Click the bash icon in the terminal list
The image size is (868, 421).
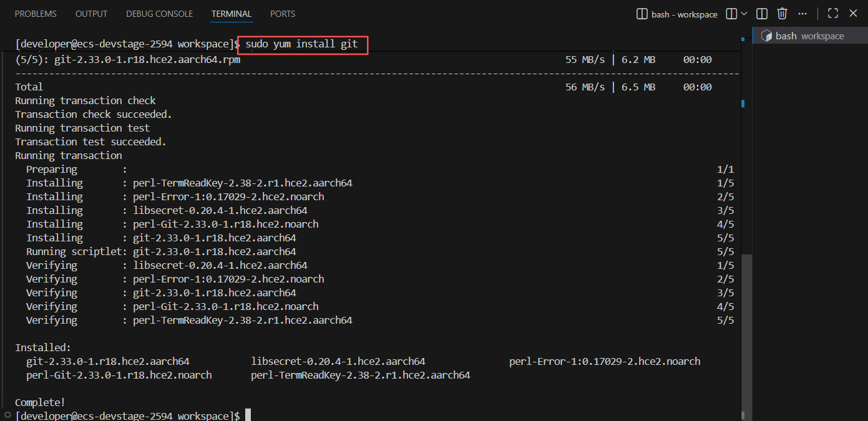[767, 36]
